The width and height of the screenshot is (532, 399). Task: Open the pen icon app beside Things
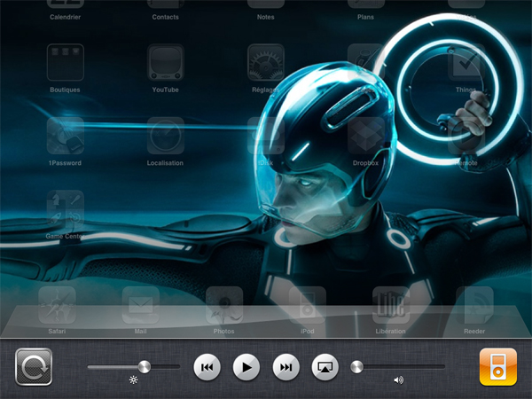point(365,62)
